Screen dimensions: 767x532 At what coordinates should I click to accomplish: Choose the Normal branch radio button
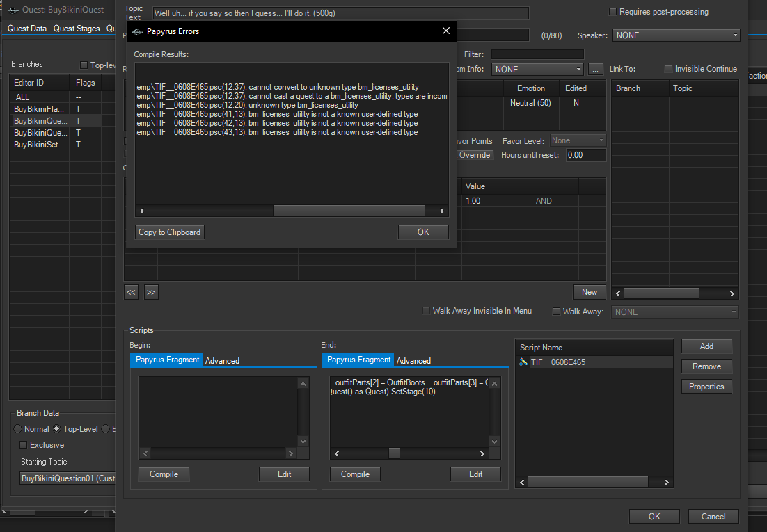[17, 429]
